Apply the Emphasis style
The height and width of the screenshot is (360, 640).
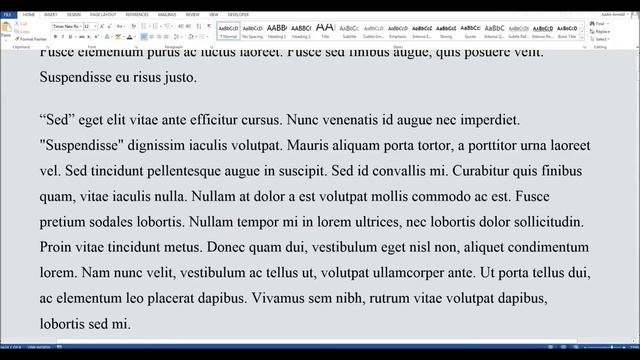click(x=398, y=31)
